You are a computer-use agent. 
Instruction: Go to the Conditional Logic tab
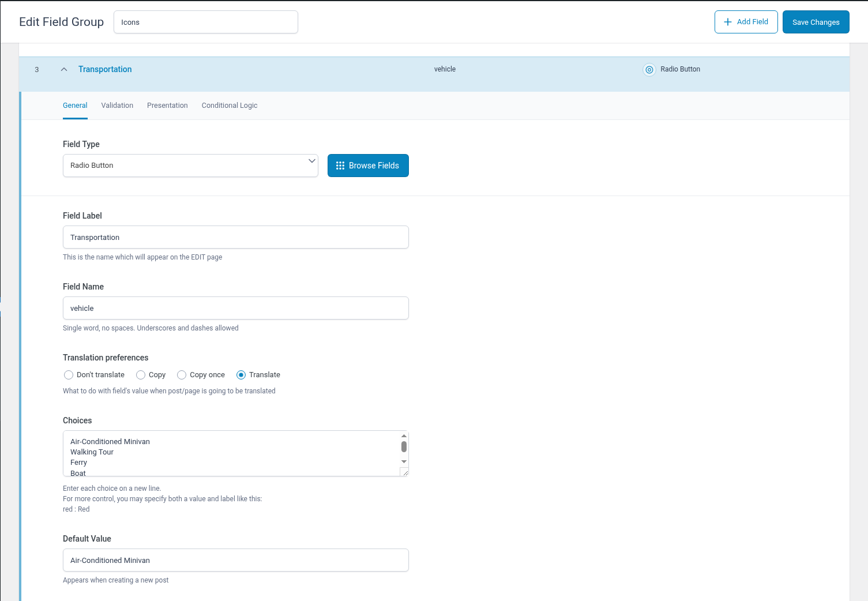tap(230, 106)
